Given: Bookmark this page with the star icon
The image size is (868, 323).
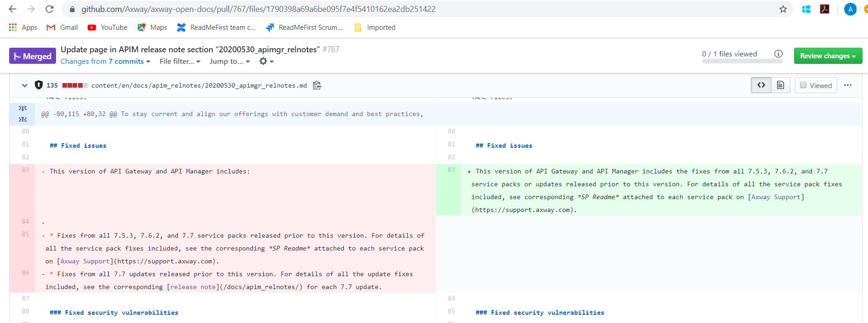Looking at the screenshot, I should (x=783, y=9).
